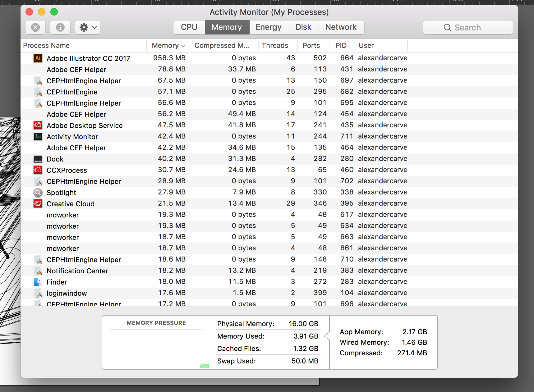Click the Finder process name
The image size is (534, 392).
(57, 282)
